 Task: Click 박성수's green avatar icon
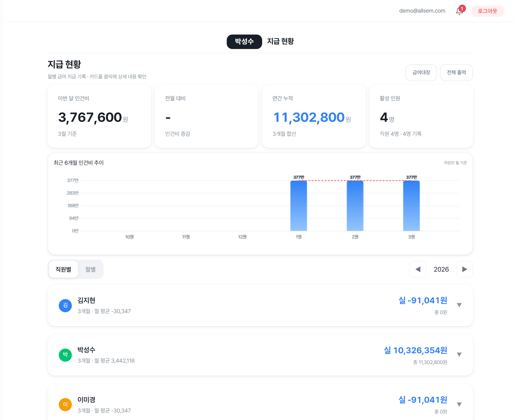pyautogui.click(x=65, y=355)
